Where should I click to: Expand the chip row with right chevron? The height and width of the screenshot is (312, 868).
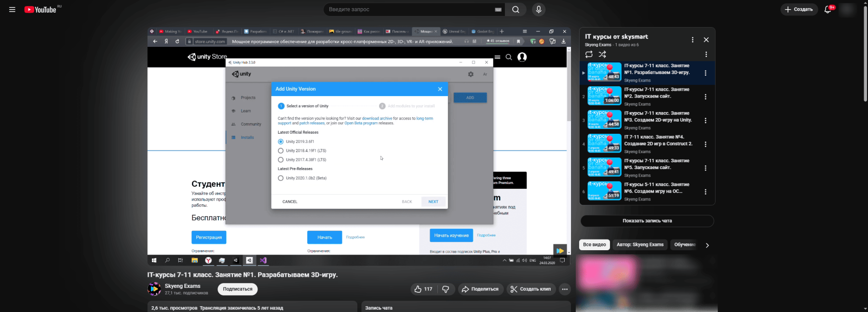(707, 245)
